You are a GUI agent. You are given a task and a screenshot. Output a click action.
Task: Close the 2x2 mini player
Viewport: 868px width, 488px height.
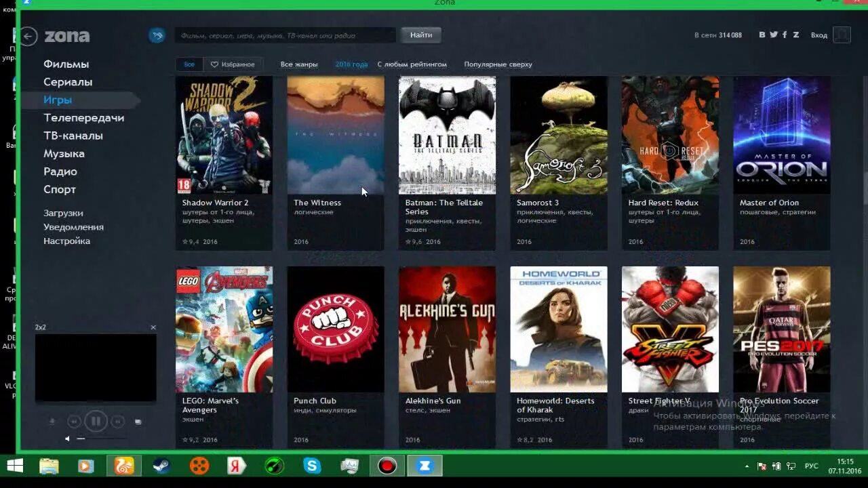(153, 327)
